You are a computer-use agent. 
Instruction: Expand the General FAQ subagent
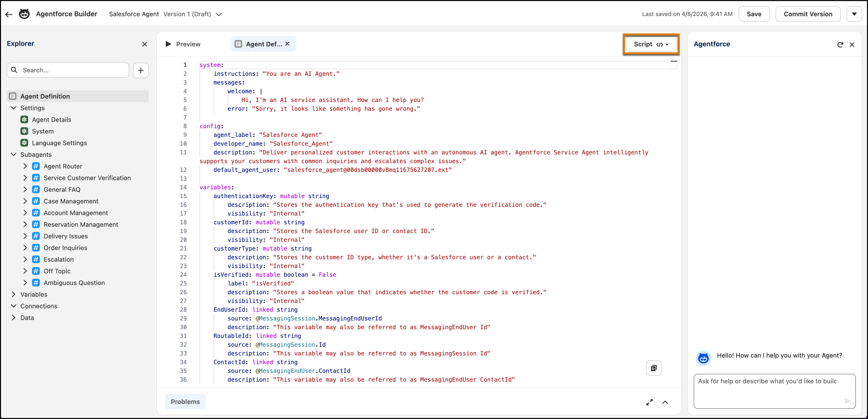point(25,189)
